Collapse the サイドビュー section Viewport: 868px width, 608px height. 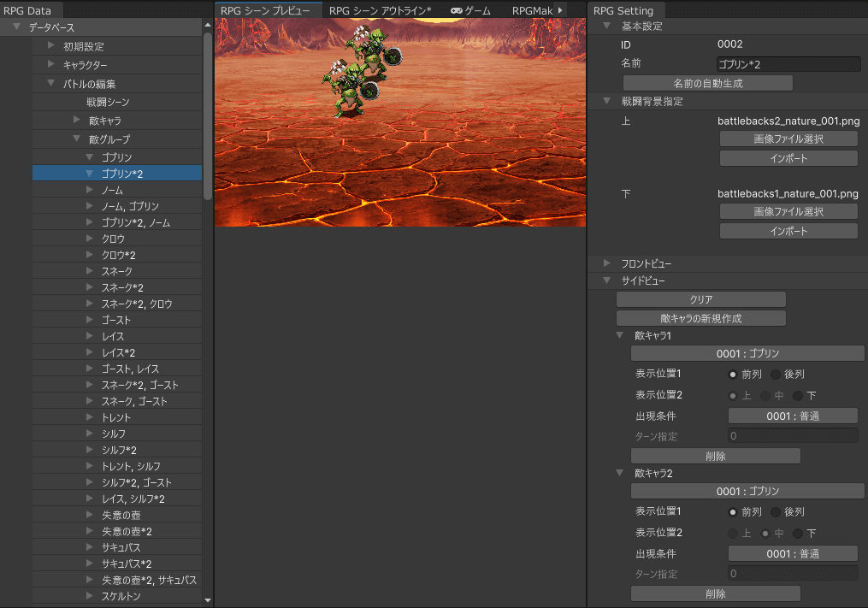click(x=606, y=280)
